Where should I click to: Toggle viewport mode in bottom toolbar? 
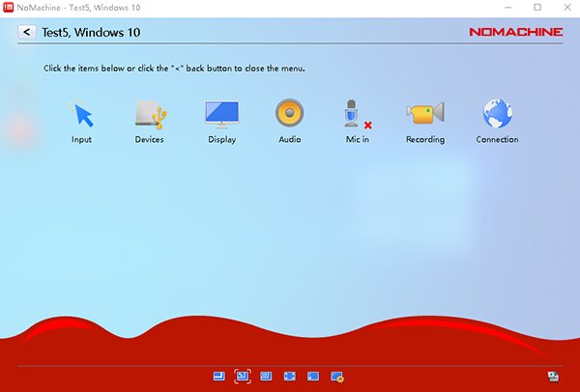coord(219,376)
